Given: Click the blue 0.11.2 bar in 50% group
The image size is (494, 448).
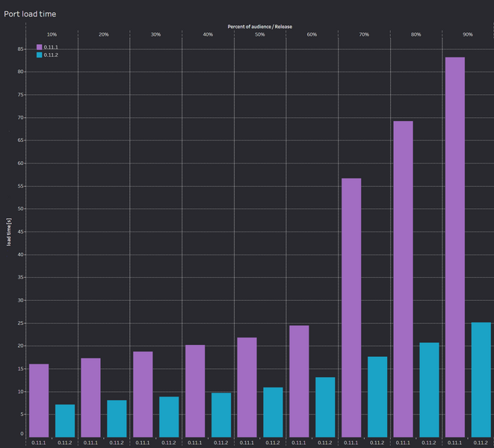Looking at the screenshot, I should pos(273,412).
